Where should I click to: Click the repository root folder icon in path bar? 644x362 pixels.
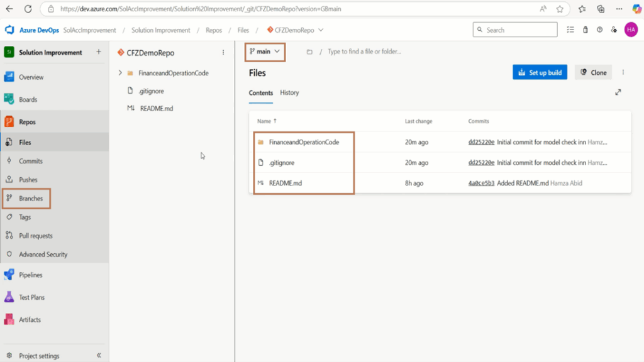pyautogui.click(x=309, y=52)
